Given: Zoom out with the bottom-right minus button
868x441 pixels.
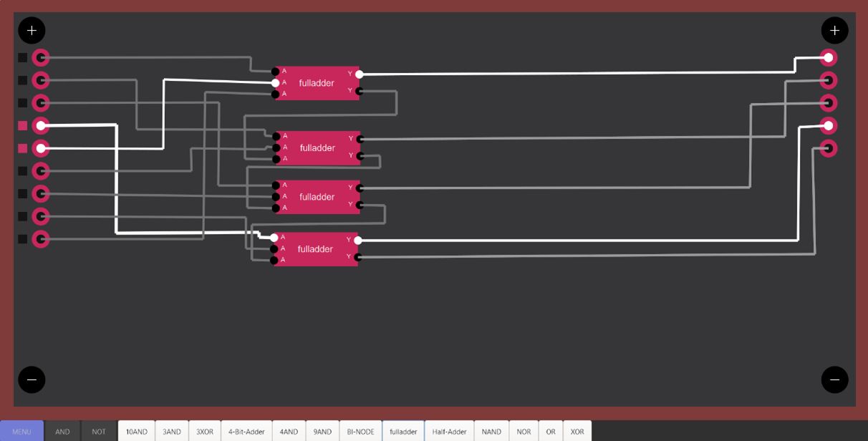Looking at the screenshot, I should 834,379.
